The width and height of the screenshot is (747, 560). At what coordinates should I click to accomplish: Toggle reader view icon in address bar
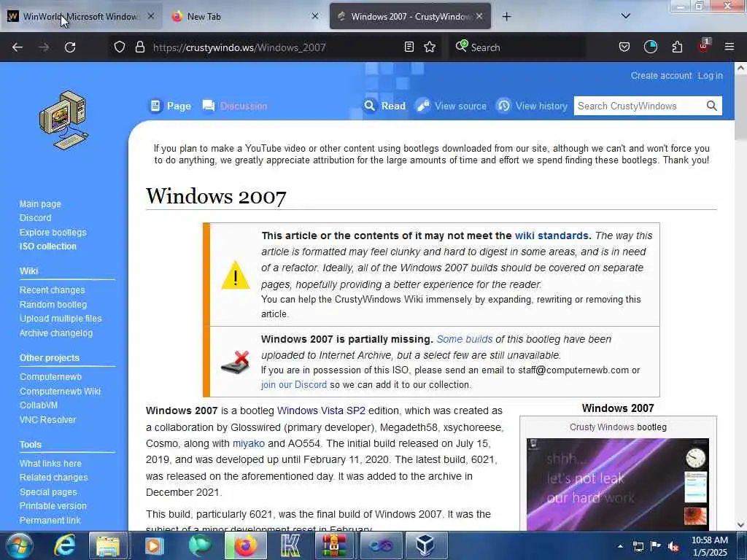tap(409, 47)
